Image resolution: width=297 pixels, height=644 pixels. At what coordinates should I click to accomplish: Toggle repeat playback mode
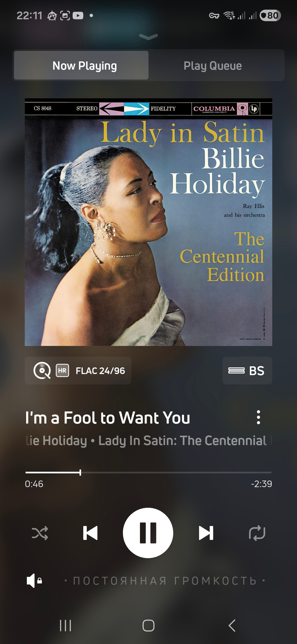257,533
